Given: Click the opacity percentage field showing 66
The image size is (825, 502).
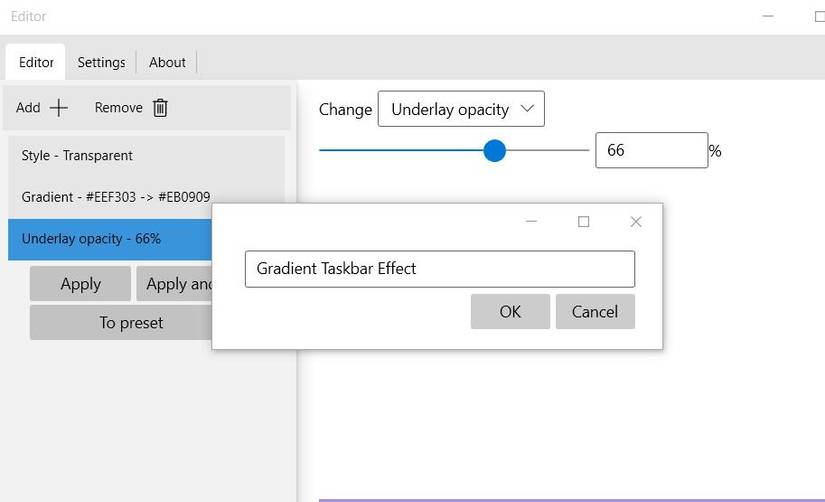Looking at the screenshot, I should pos(650,150).
